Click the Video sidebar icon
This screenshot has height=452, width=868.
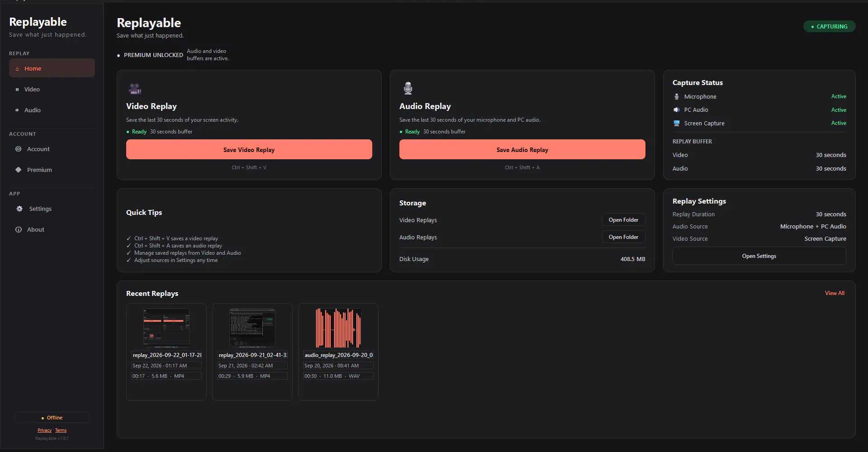pos(17,90)
